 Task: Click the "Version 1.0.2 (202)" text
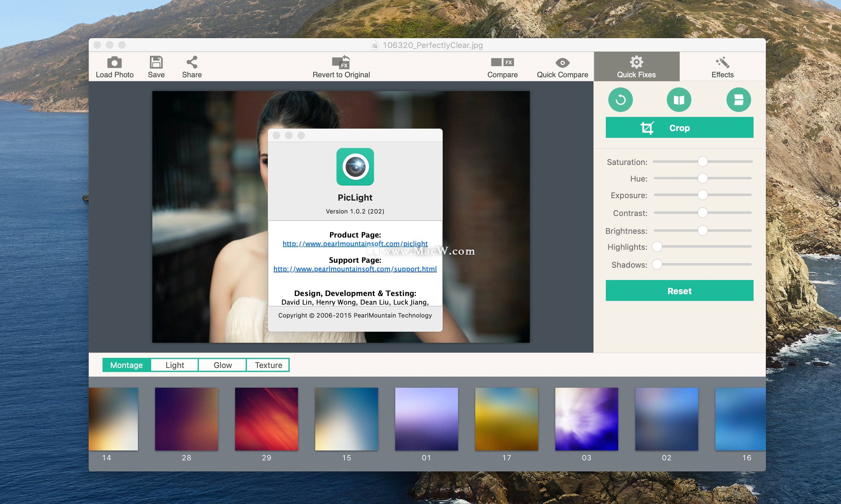355,211
